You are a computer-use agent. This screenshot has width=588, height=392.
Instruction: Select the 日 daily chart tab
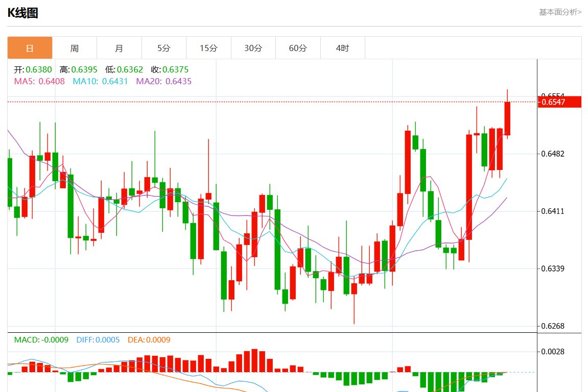tap(30, 48)
